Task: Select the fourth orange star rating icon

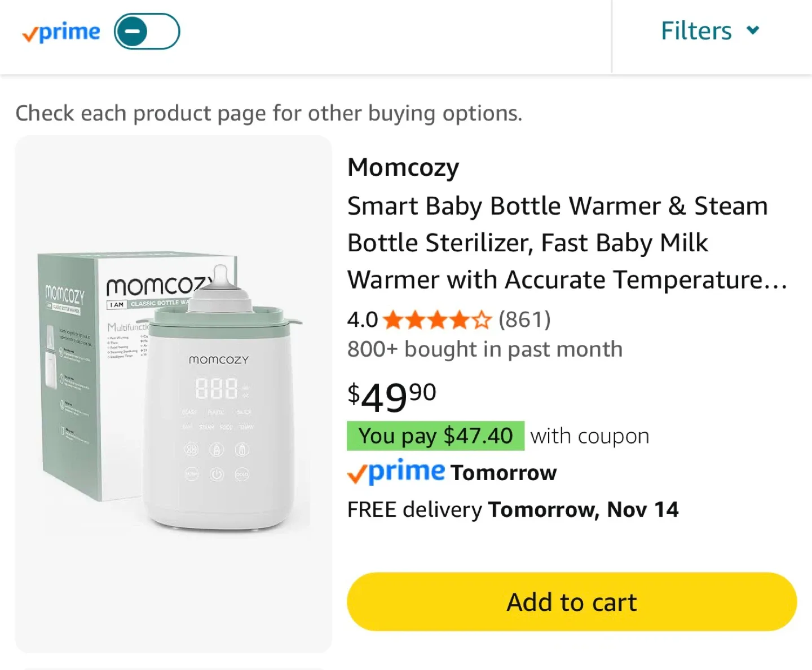Action: point(460,320)
